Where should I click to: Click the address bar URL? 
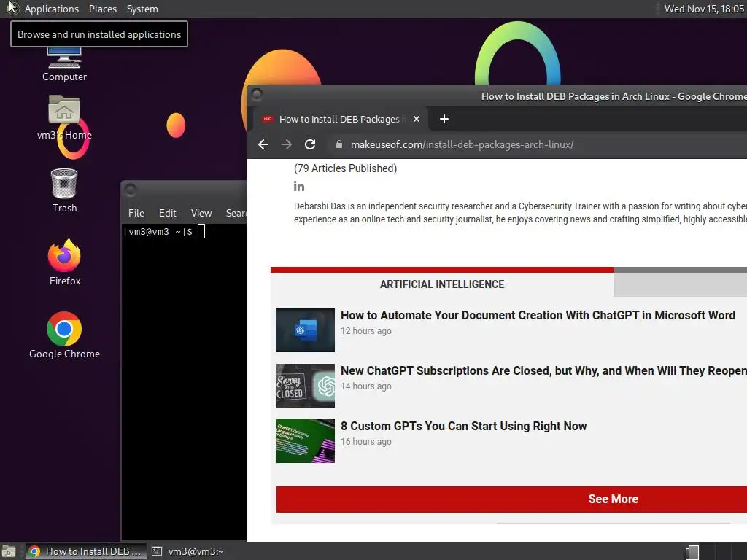pos(462,144)
